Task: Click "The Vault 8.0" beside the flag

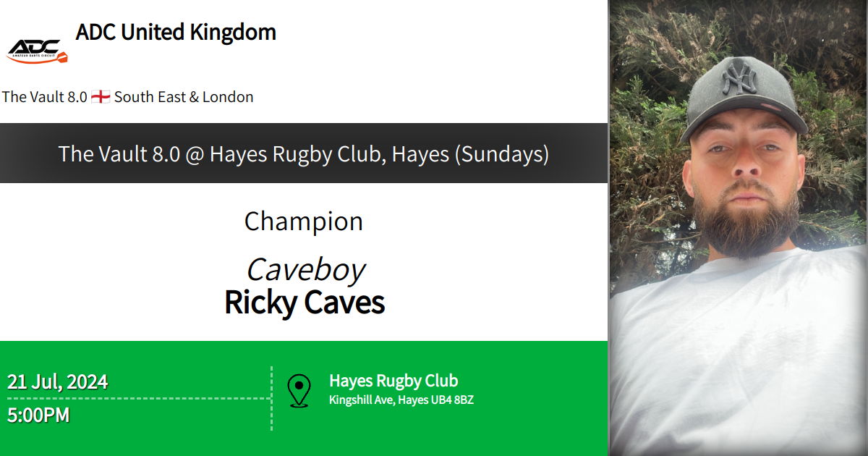Action: click(x=45, y=97)
